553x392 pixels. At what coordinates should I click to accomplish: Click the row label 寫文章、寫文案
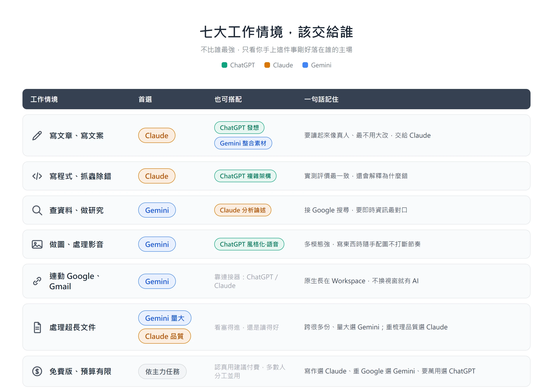click(76, 136)
